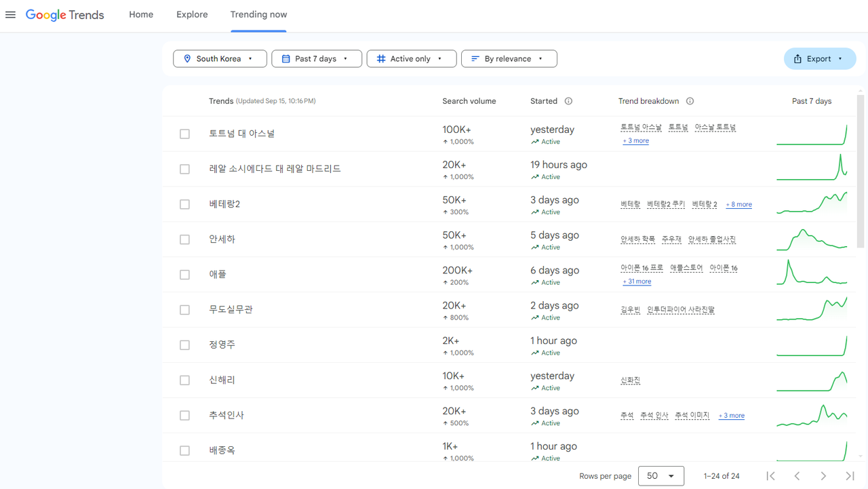Viewport: 868px width, 489px height.
Task: Open the Rows per page 50 dropdown
Action: tap(661, 476)
